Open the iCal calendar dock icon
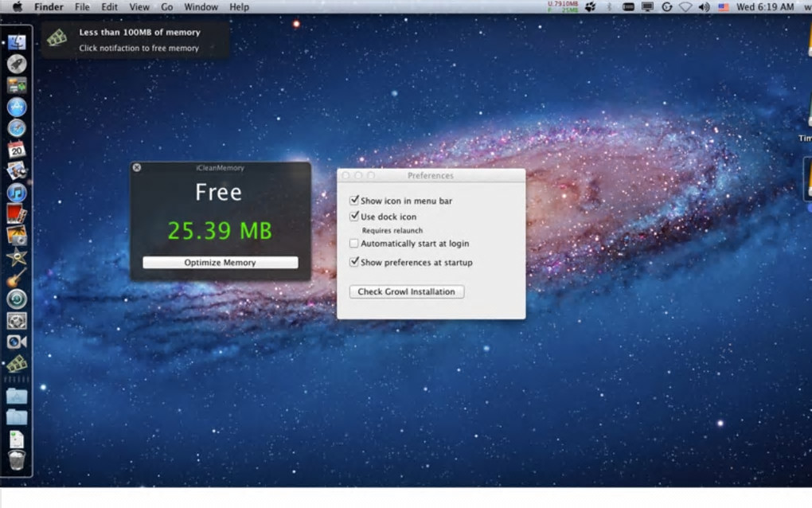 coord(17,149)
